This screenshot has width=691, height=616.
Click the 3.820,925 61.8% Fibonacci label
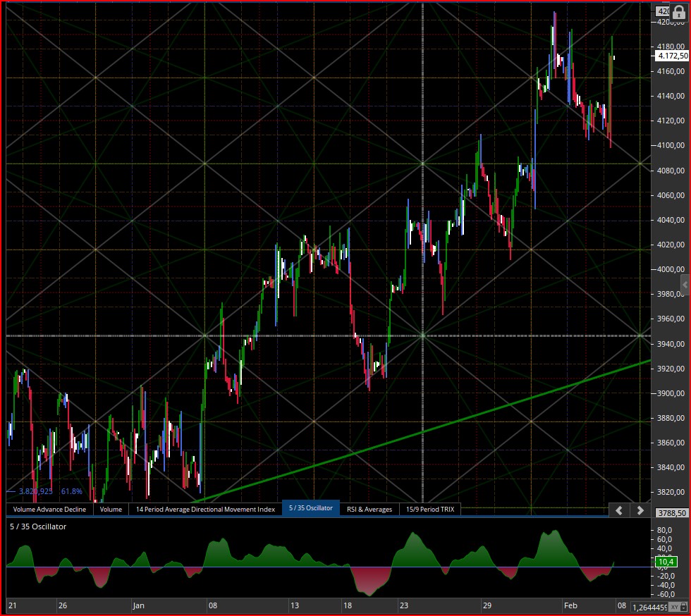click(50, 491)
